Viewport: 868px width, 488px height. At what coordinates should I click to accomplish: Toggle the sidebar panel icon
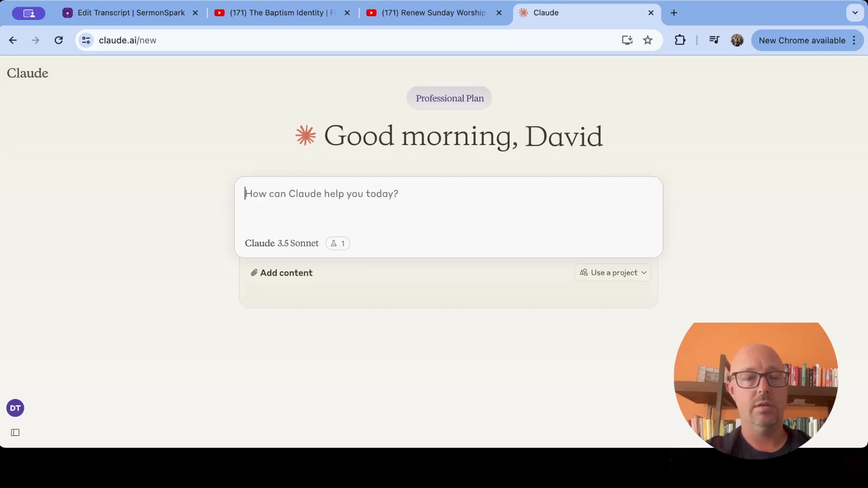coord(15,433)
